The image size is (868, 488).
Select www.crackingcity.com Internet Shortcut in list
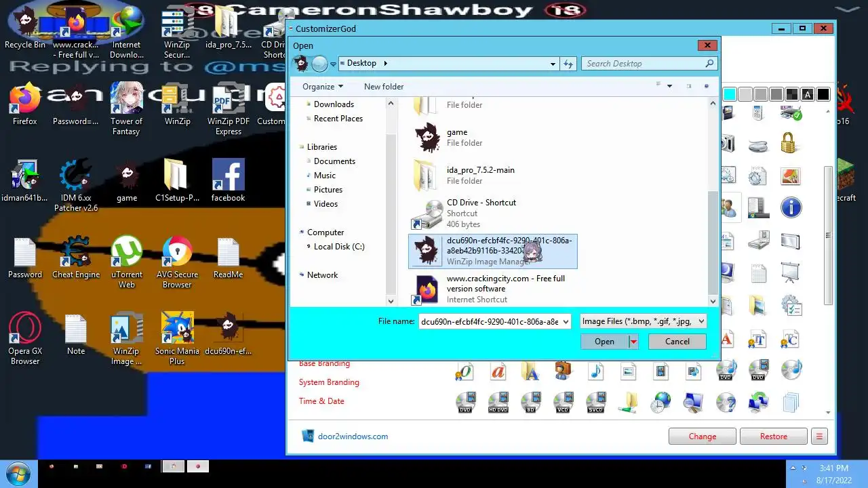click(x=493, y=289)
